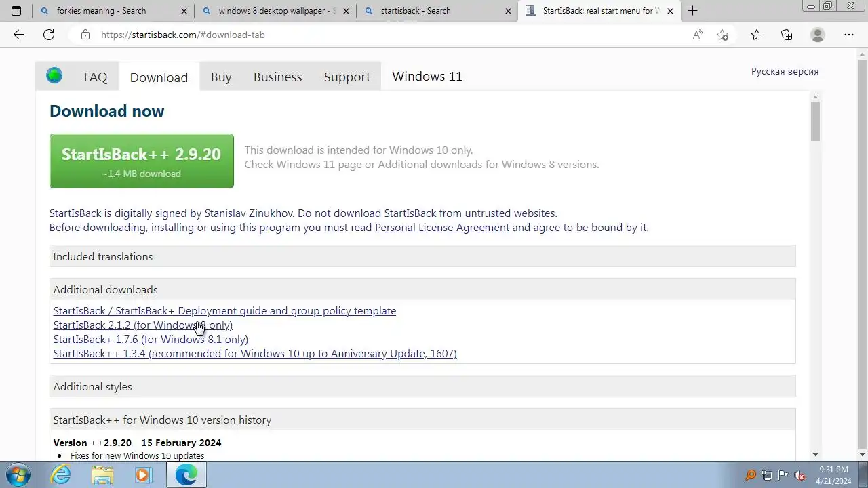
Task: Open the FAQ tab on the site
Action: click(96, 77)
